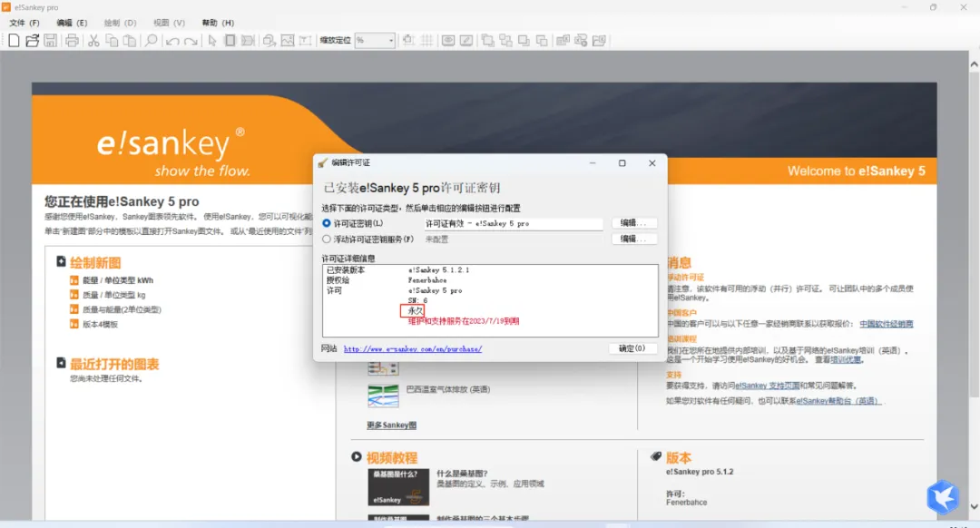Click 编辑 button beside 浮动许可证密钥服务
Viewport: 980px width, 528px height.
633,239
